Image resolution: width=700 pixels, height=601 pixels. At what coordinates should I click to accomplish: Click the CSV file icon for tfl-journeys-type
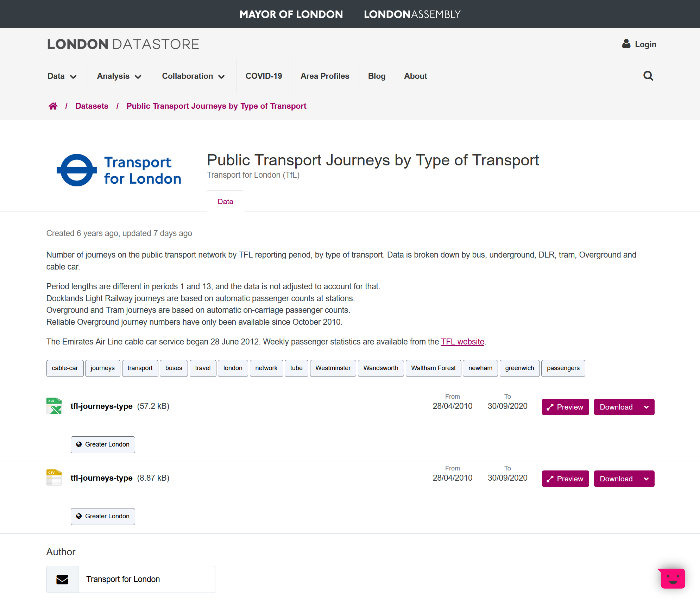pyautogui.click(x=54, y=477)
